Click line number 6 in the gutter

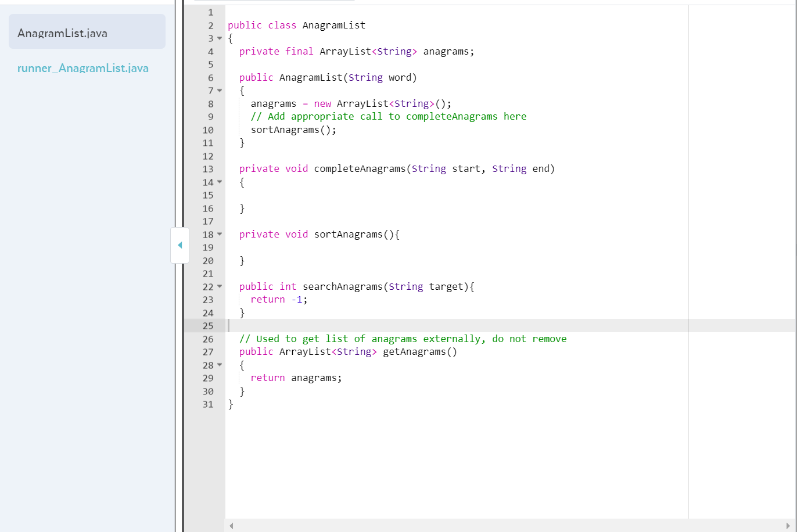211,78
